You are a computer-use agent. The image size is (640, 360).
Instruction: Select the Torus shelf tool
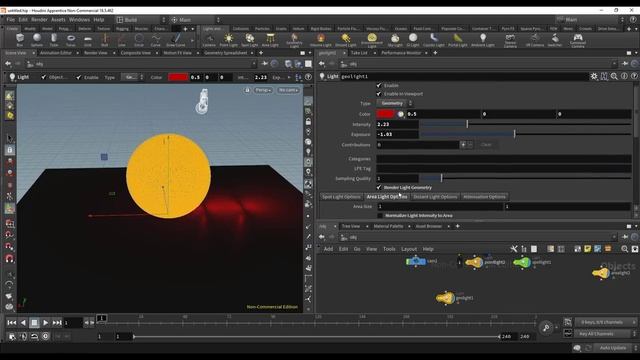pyautogui.click(x=71, y=40)
